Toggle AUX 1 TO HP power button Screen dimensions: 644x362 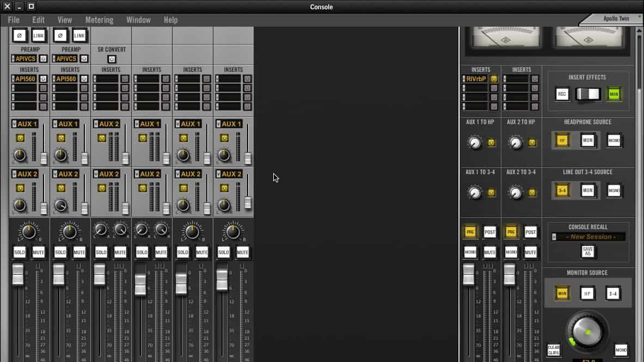492,143
